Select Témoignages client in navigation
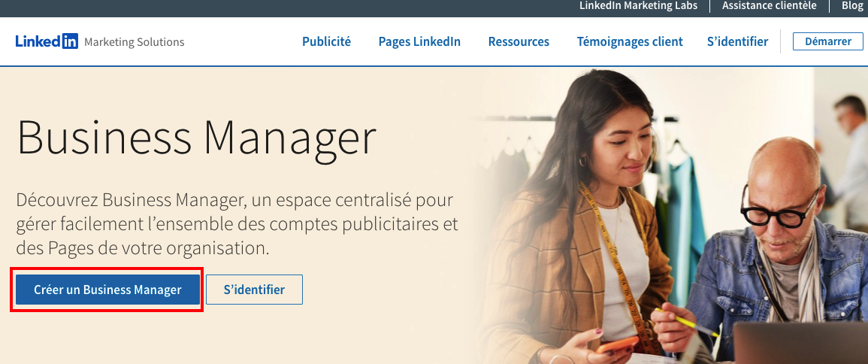 (630, 41)
